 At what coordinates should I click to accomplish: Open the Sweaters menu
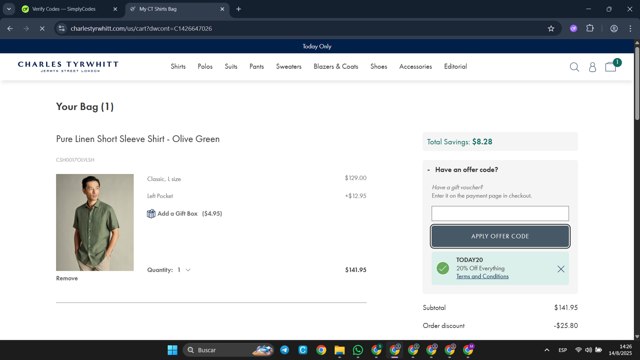click(x=289, y=67)
